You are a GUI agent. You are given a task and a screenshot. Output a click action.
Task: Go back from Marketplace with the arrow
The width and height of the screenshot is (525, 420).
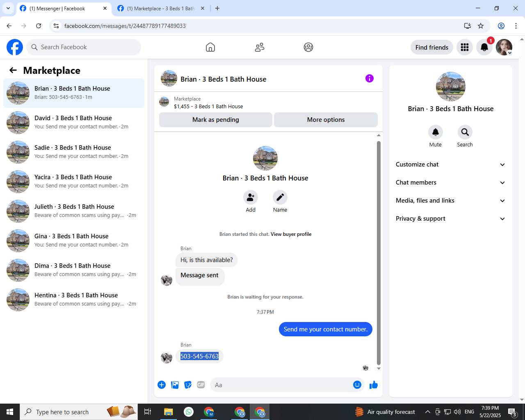click(x=13, y=70)
